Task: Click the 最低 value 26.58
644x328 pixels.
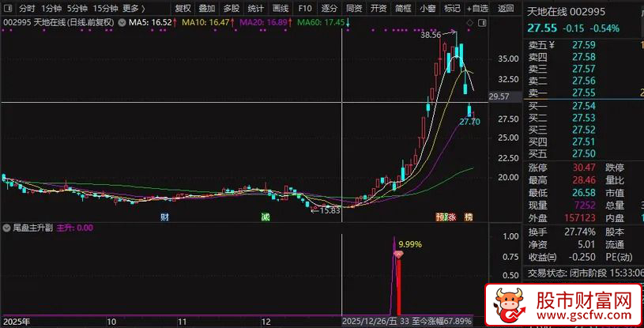Action: (584, 192)
